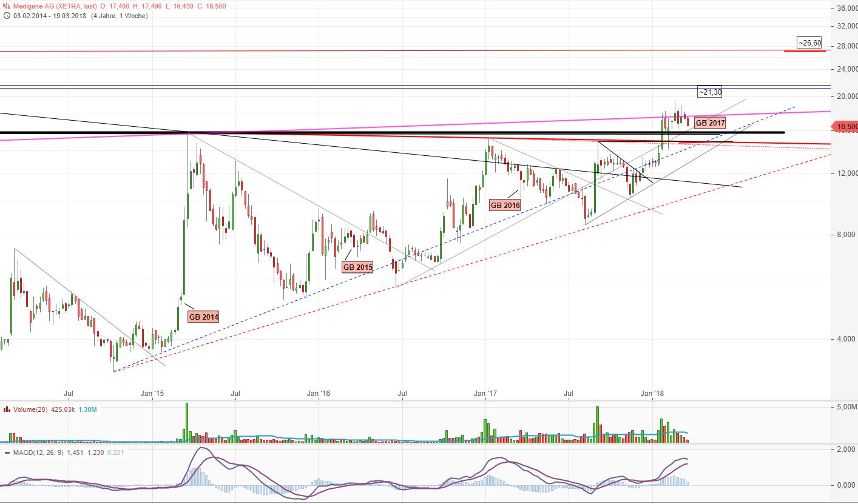
Task: Select the GB 2017 annotation label
Action: coord(710,123)
